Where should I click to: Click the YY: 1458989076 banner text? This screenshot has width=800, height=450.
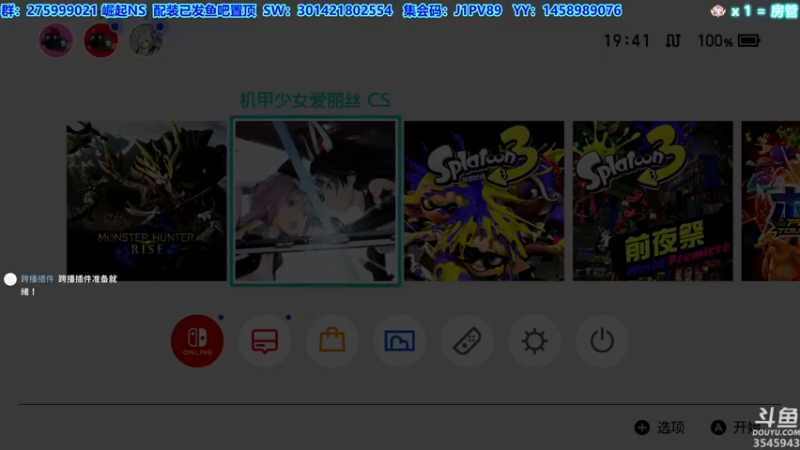(x=567, y=11)
